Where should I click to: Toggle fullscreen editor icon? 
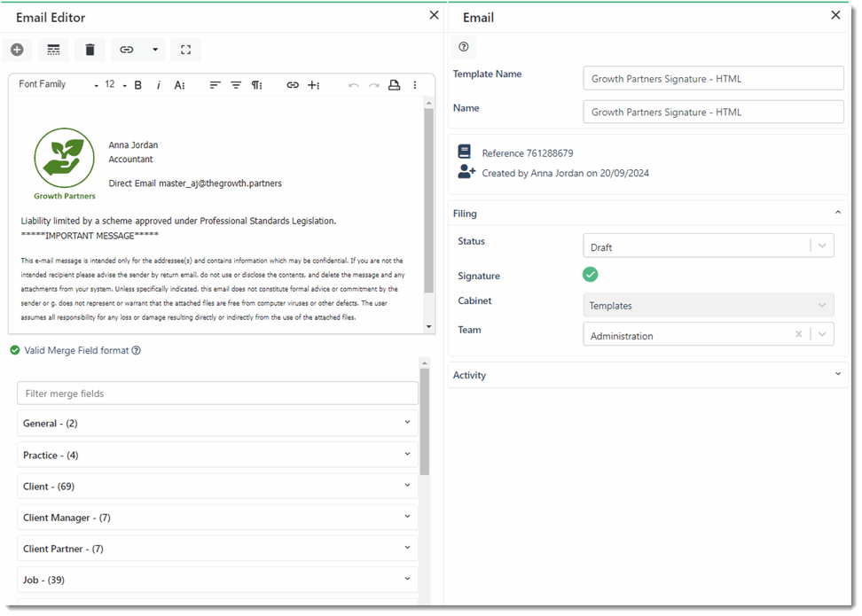[186, 50]
